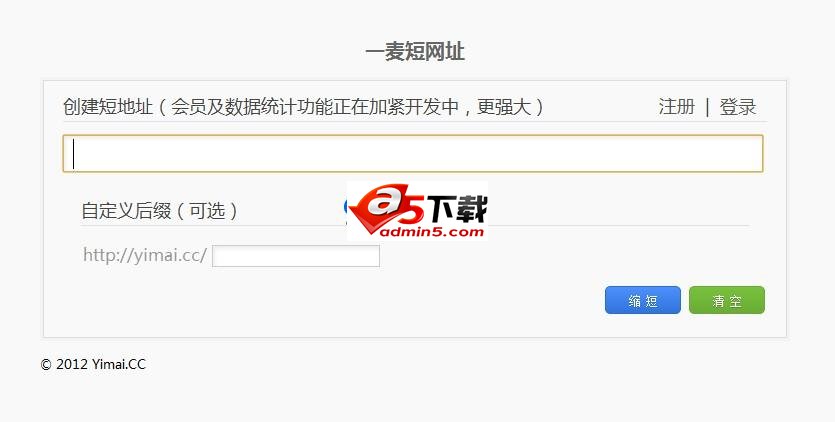Click the 会员及数据统计功能 notice text
Screen dimensions: 835x422
[x=252, y=107]
